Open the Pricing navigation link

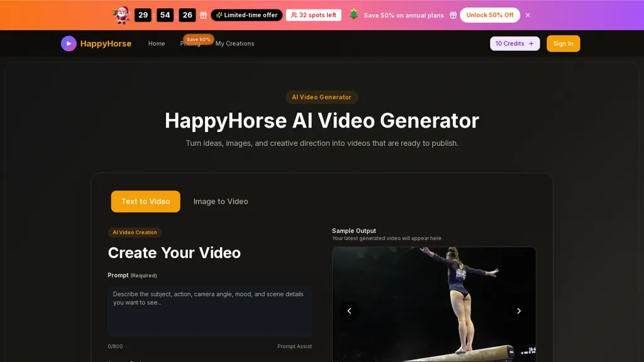click(190, 43)
